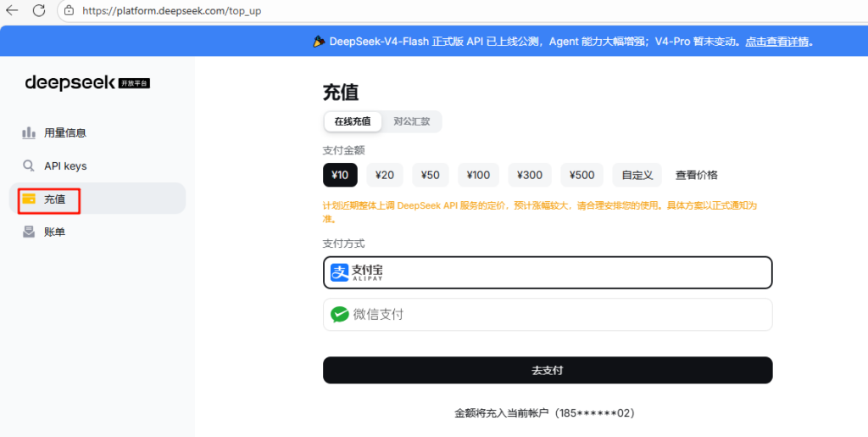Click the lock icon in the address bar
Image resolution: width=868 pixels, height=437 pixels.
(x=69, y=10)
